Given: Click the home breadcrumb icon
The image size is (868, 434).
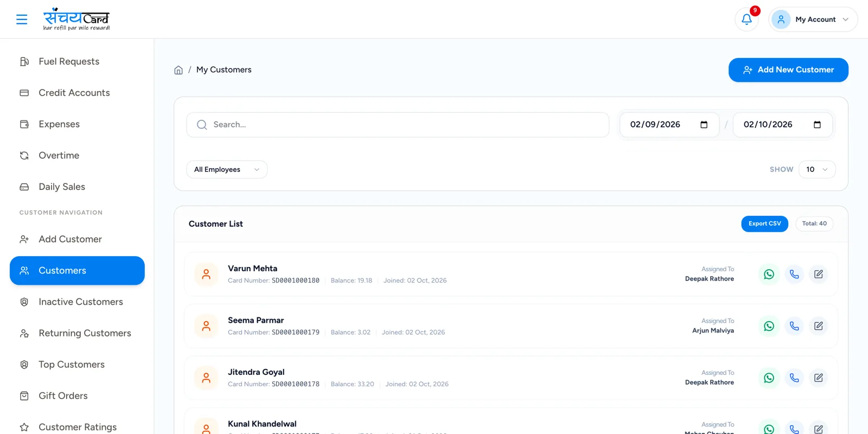Looking at the screenshot, I should [178, 70].
